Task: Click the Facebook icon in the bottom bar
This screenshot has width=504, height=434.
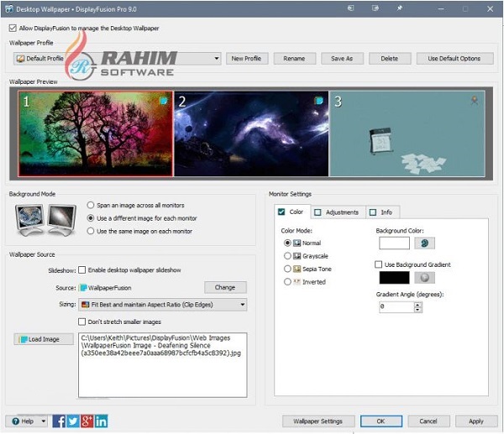Action: [60, 421]
